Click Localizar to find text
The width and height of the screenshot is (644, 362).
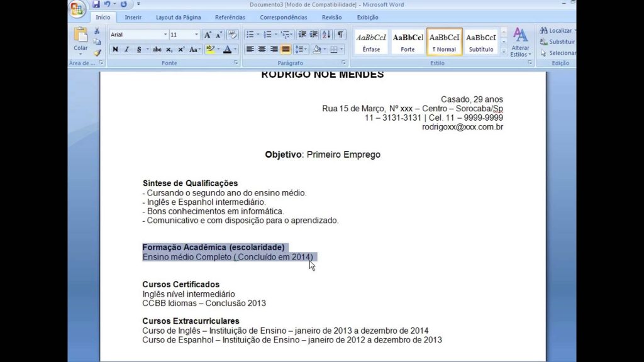point(557,30)
